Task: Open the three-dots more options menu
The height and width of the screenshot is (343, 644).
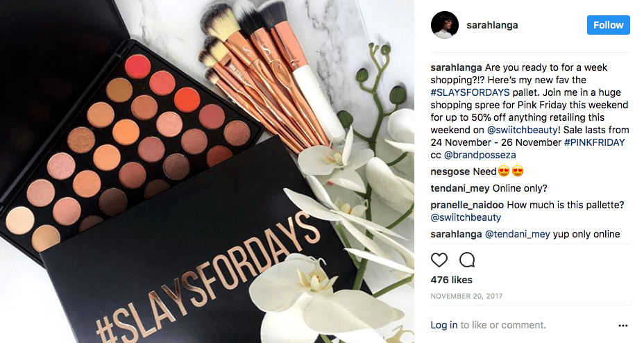Action: [x=622, y=326]
